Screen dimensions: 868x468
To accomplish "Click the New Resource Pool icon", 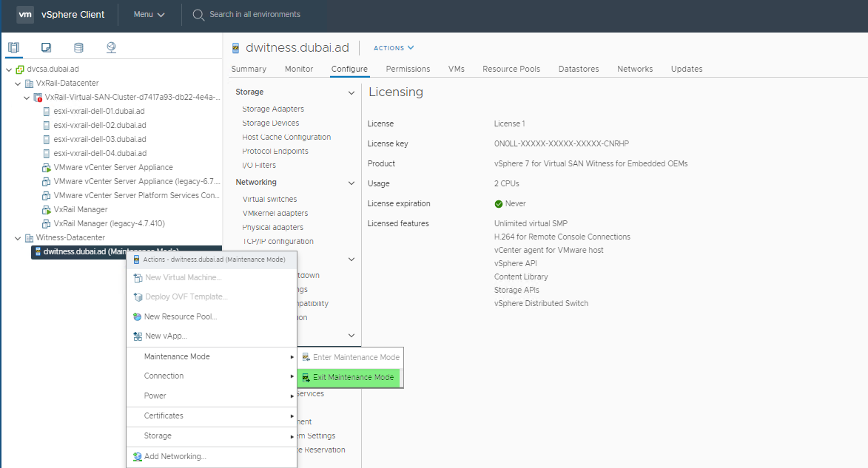I will point(138,317).
